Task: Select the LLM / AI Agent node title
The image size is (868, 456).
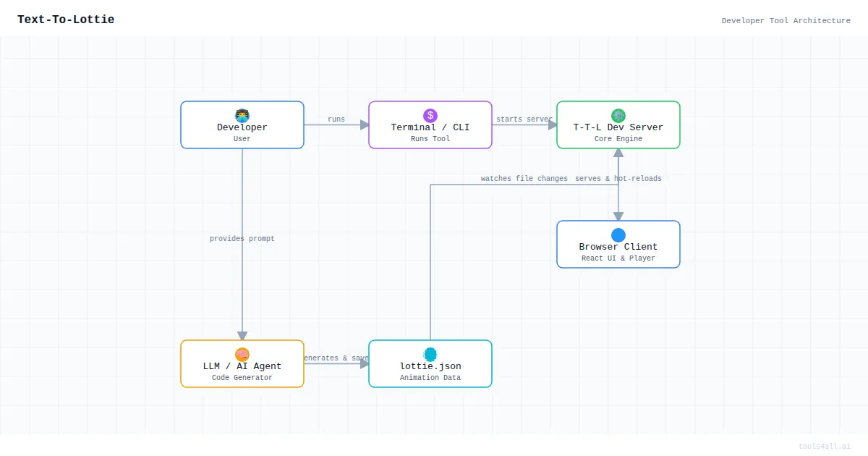Action: coord(242,366)
